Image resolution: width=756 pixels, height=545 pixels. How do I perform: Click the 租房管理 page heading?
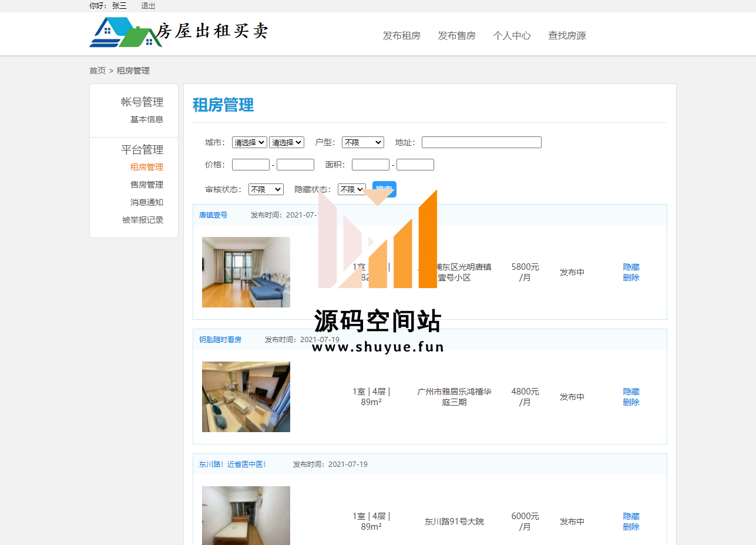(223, 105)
